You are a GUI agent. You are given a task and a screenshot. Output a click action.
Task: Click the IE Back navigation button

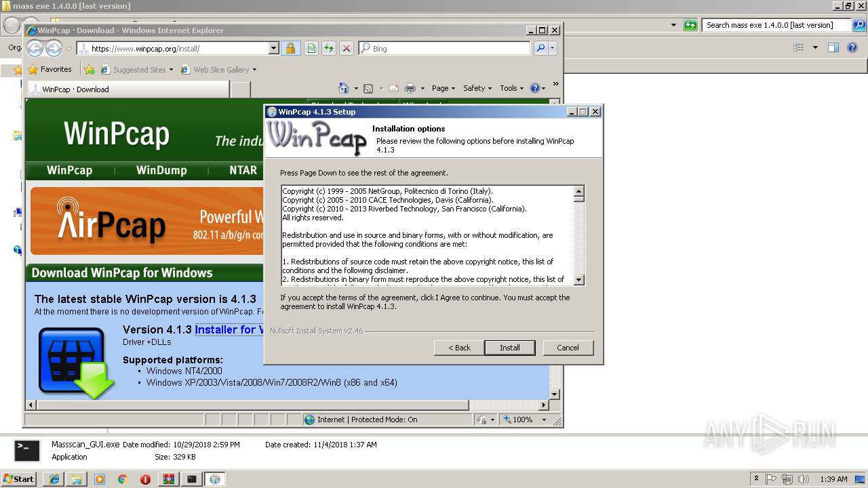pyautogui.click(x=35, y=48)
